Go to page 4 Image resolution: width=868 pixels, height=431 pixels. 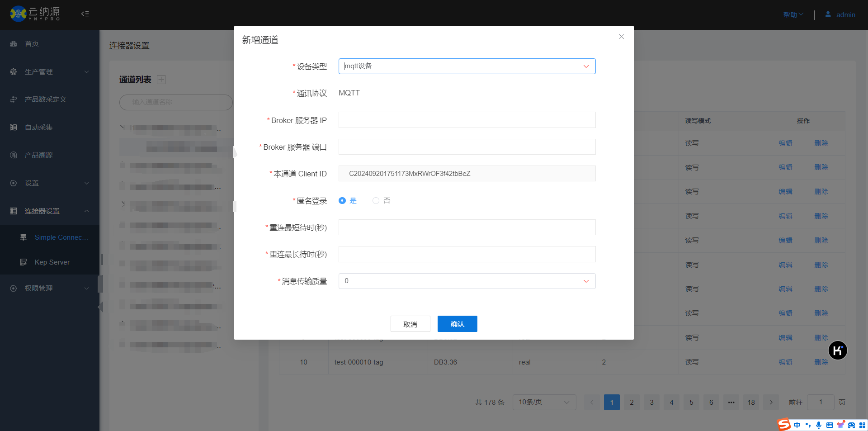pyautogui.click(x=671, y=403)
